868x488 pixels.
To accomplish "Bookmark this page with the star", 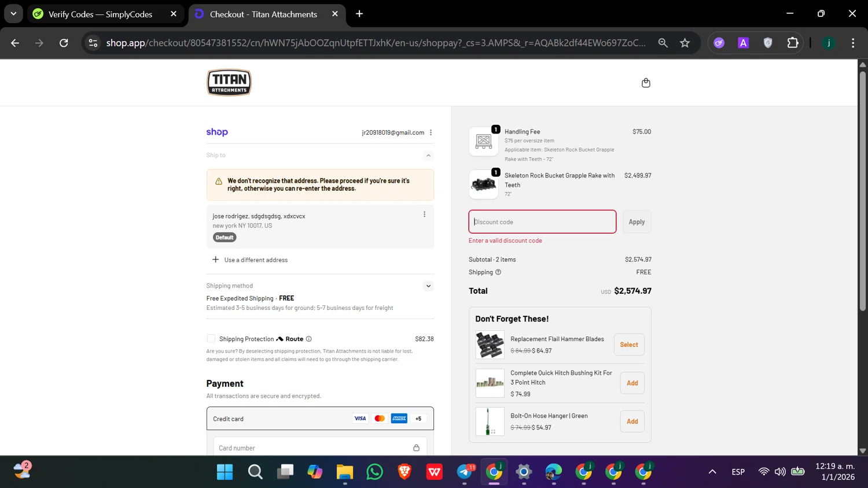I will 685,43.
